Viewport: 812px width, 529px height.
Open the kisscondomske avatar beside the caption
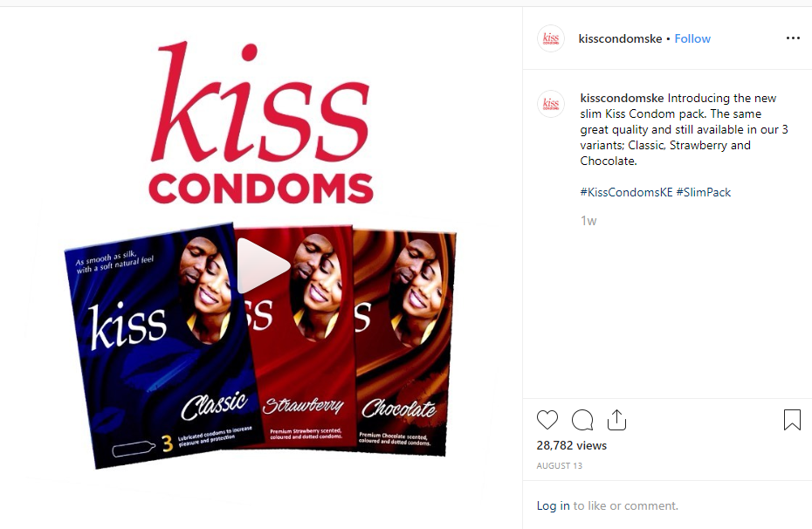tap(550, 104)
